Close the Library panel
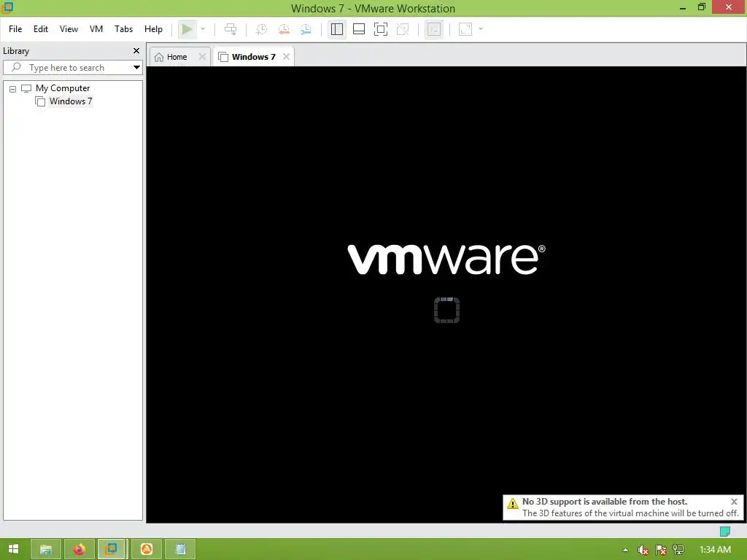Screen dimensions: 747x560 [x=136, y=50]
